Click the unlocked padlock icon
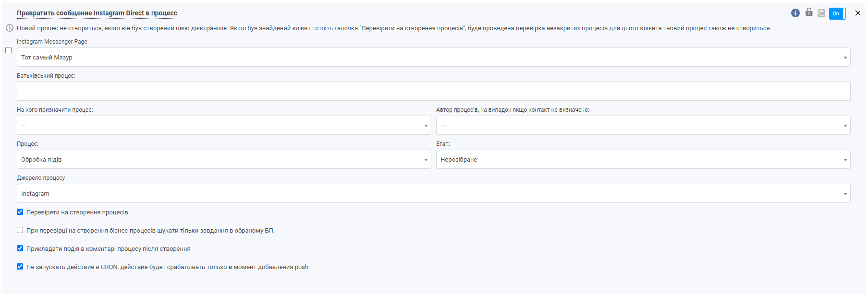The width and height of the screenshot is (868, 294). pos(809,12)
